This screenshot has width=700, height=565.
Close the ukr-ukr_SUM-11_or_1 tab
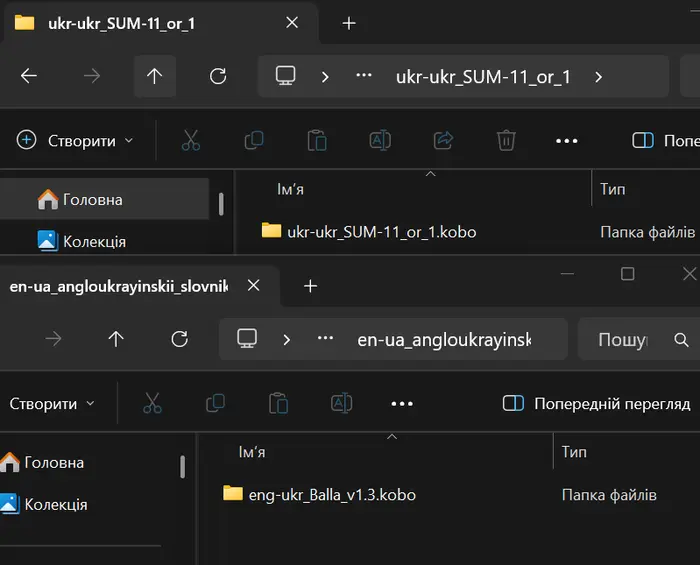292,22
